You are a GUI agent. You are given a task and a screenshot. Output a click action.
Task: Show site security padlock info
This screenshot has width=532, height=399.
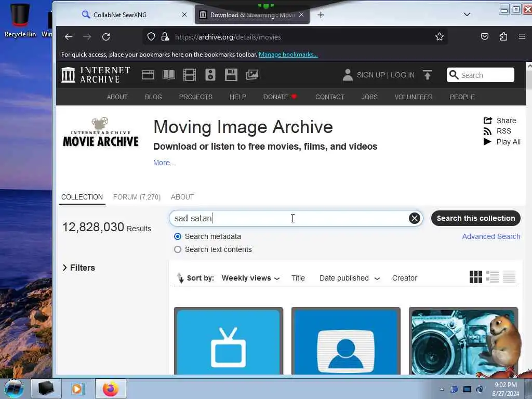pos(165,37)
